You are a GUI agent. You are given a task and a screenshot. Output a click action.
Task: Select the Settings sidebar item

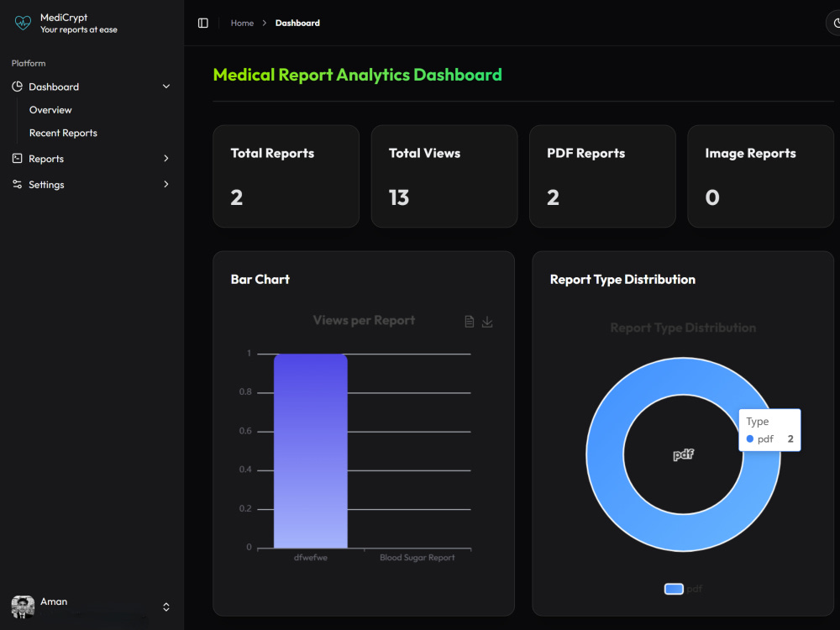click(x=91, y=184)
